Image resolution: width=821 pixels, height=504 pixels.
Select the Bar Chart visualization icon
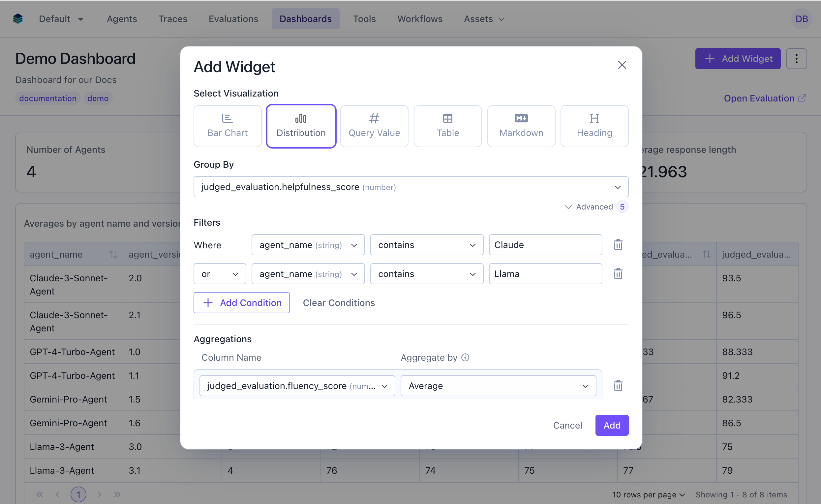pos(227,126)
